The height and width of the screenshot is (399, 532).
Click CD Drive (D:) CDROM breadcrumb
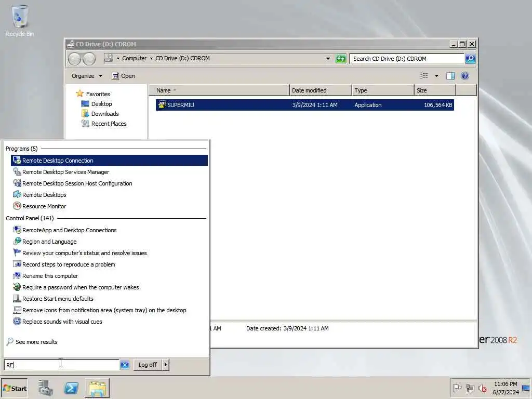[x=182, y=58]
